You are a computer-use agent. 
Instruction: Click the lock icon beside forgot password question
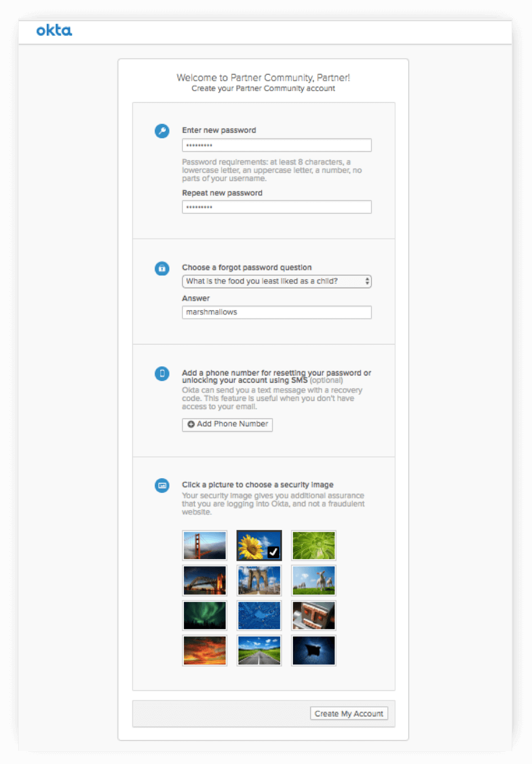click(x=162, y=268)
